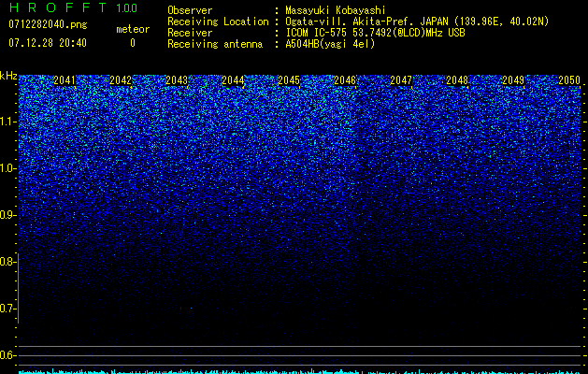Select the file name 0712282040.png
588x374 pixels.
(x=48, y=24)
